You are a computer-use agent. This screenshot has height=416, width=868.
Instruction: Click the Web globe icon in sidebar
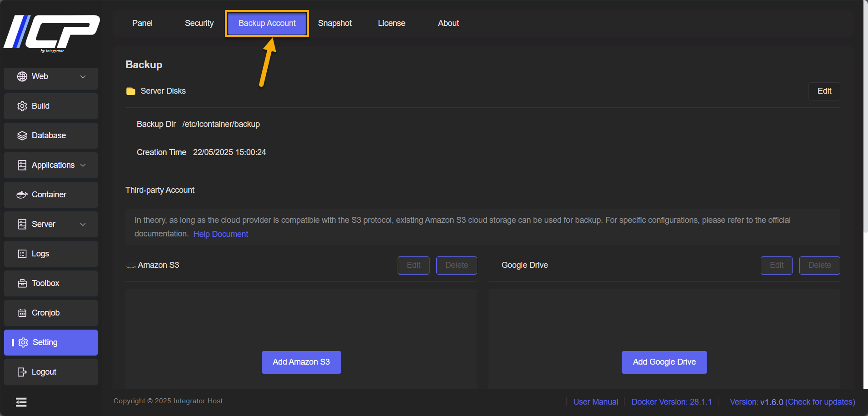click(22, 76)
